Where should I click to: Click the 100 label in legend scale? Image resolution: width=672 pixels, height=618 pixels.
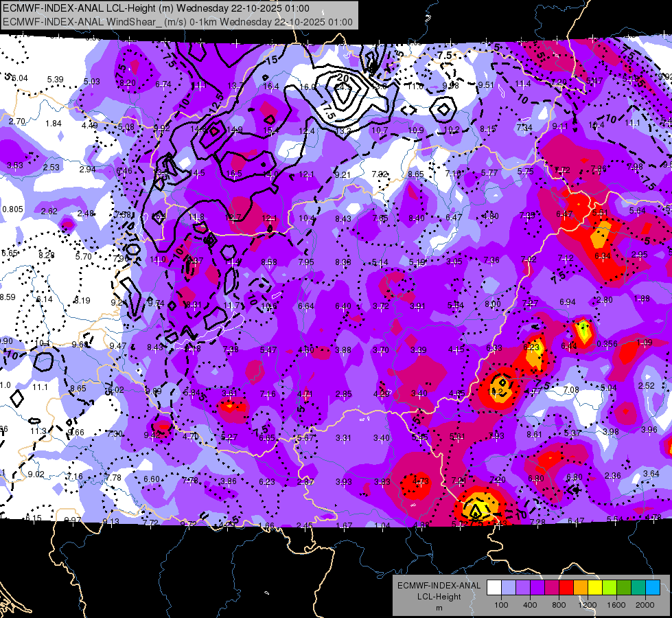click(501, 605)
